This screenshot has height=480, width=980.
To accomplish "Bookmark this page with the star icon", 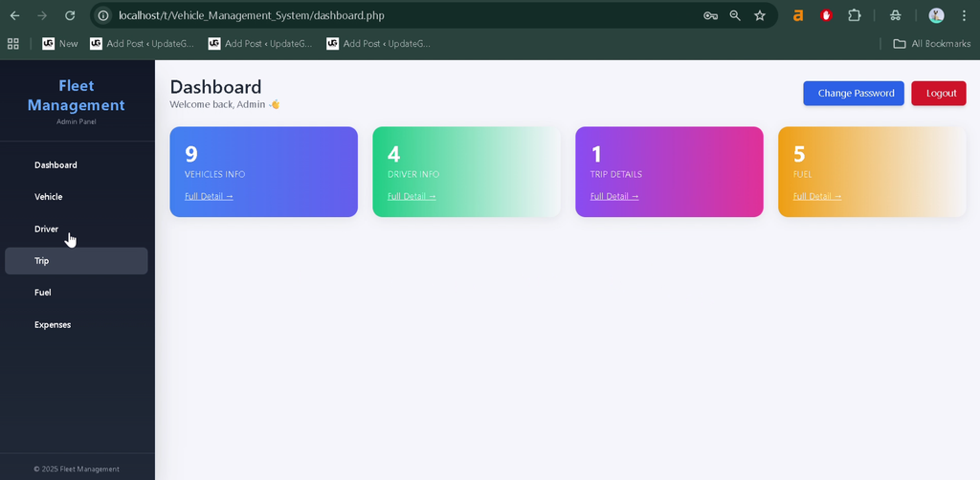I will click(759, 15).
